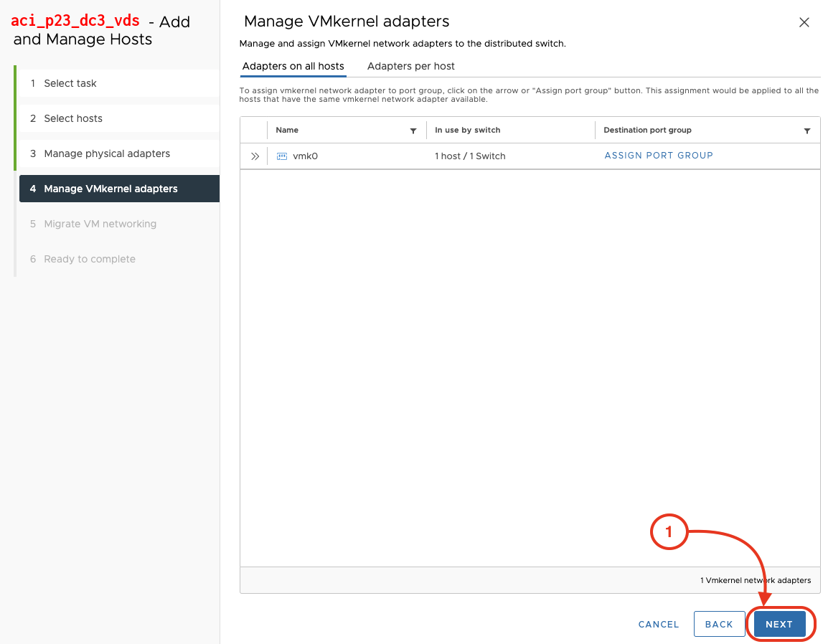This screenshot has height=644, width=823.
Task: Open the Destination port group column filter
Action: tap(807, 131)
